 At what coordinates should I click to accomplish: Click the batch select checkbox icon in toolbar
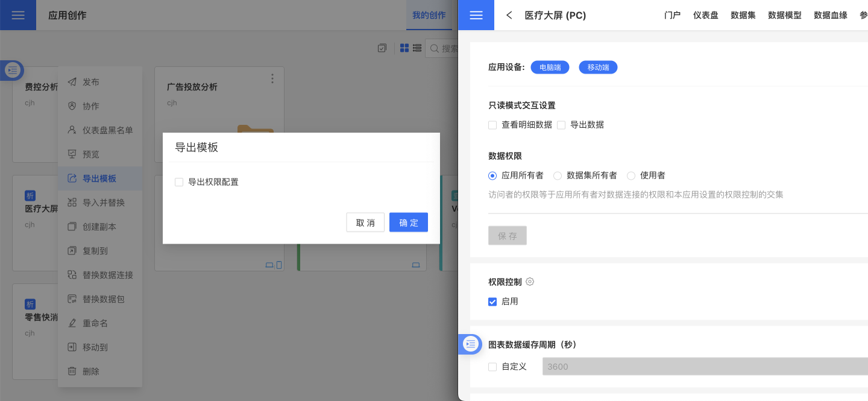382,48
